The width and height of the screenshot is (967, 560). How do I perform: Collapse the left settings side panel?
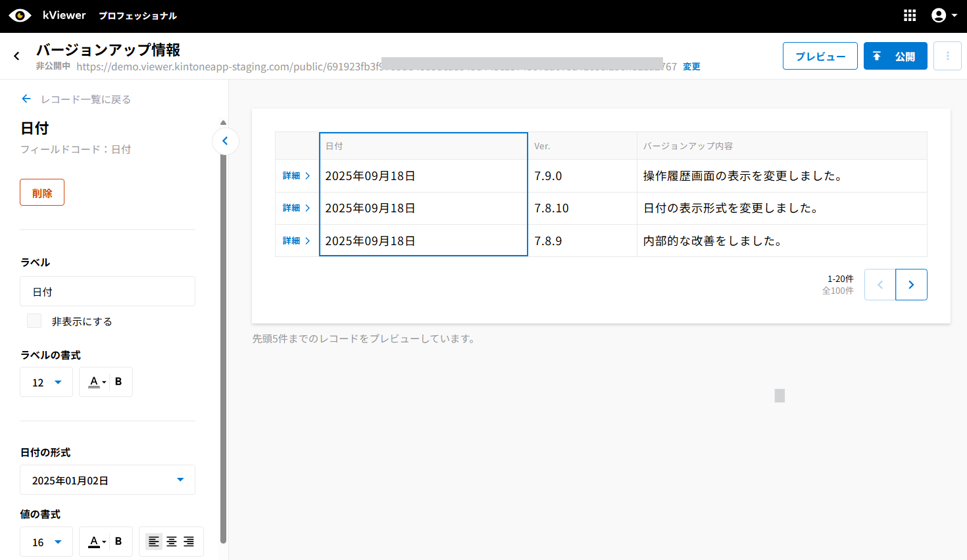pos(225,141)
